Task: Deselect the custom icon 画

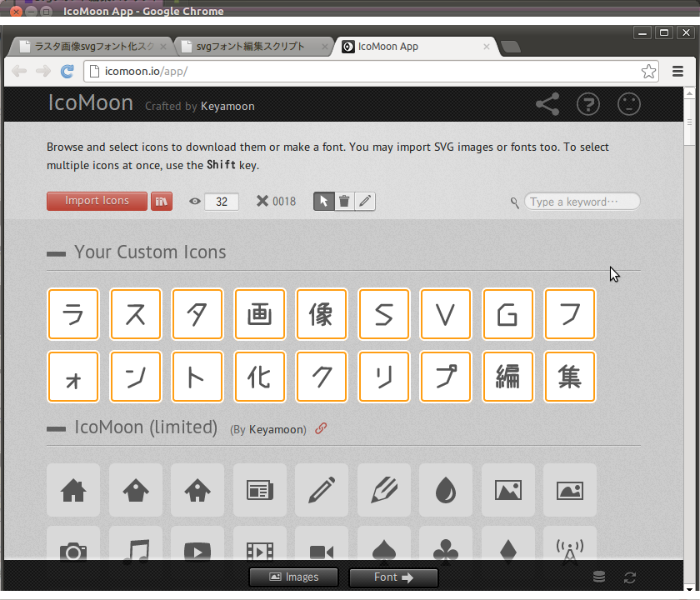Action: pyautogui.click(x=259, y=314)
